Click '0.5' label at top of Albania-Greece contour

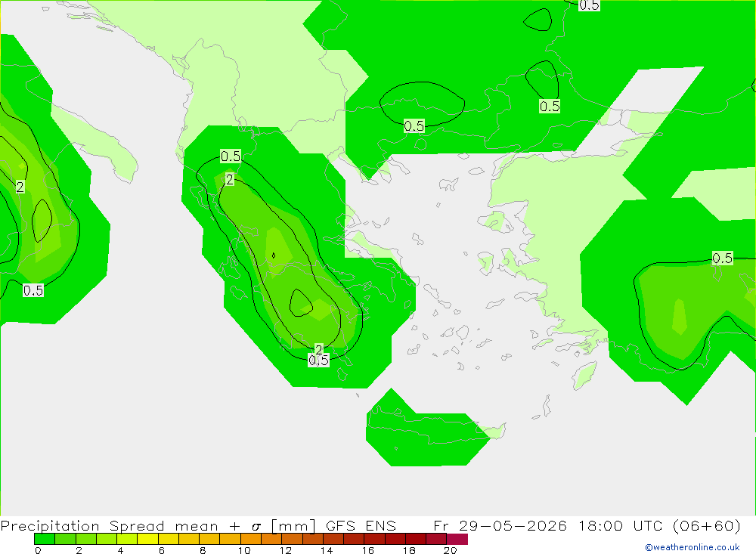[x=231, y=156]
